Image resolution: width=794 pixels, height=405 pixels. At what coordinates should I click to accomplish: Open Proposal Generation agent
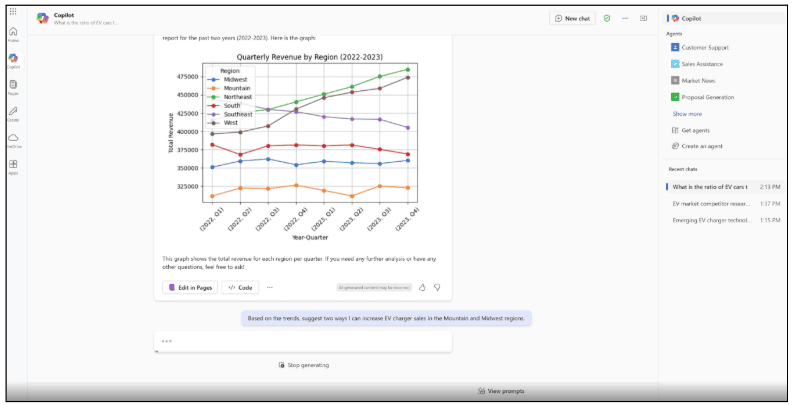coord(702,97)
